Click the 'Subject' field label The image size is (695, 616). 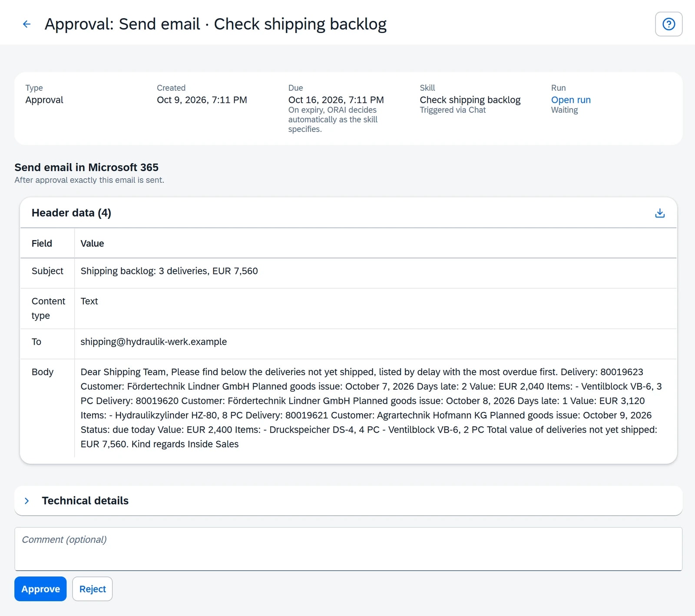pyautogui.click(x=47, y=271)
